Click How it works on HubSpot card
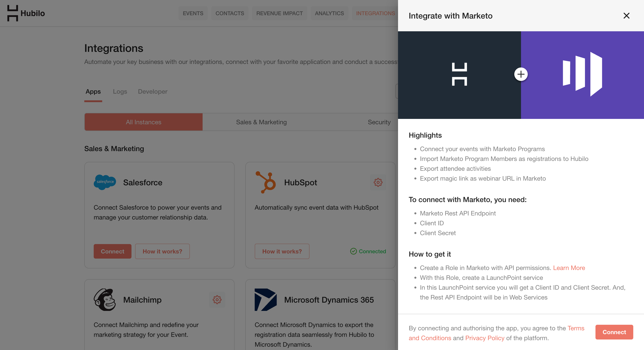Viewport: 644px width, 350px height. click(282, 251)
